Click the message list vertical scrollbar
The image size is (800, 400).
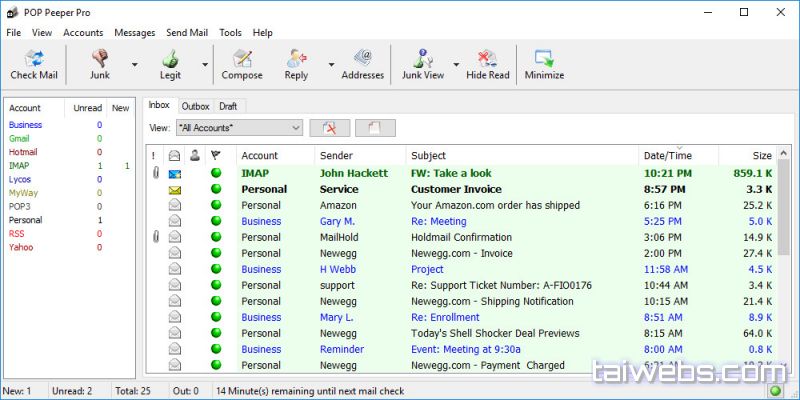(x=784, y=260)
